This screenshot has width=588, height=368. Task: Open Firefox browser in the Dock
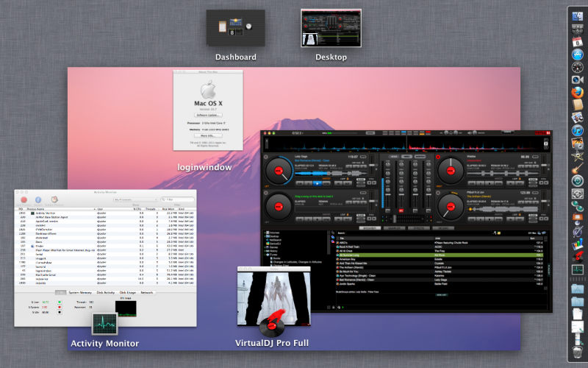pyautogui.click(x=578, y=92)
